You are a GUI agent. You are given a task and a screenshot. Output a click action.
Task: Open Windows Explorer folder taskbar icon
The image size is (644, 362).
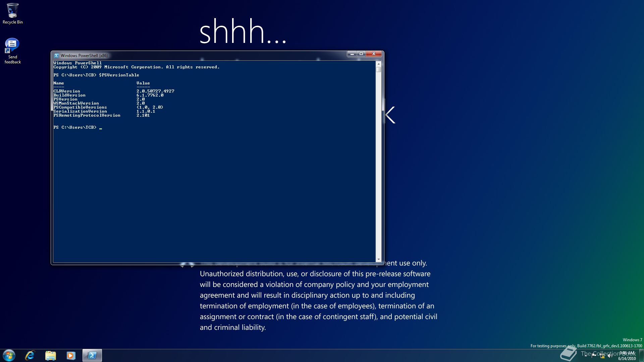[x=51, y=355]
